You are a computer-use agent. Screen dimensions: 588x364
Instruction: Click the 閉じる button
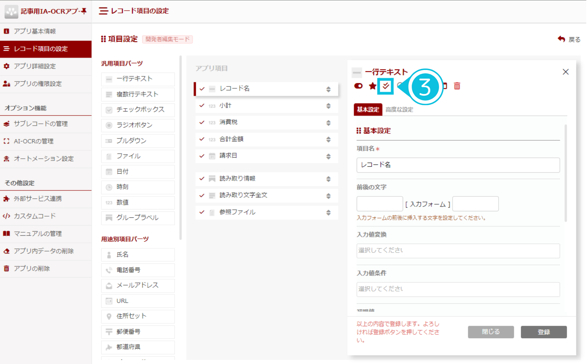(491, 332)
